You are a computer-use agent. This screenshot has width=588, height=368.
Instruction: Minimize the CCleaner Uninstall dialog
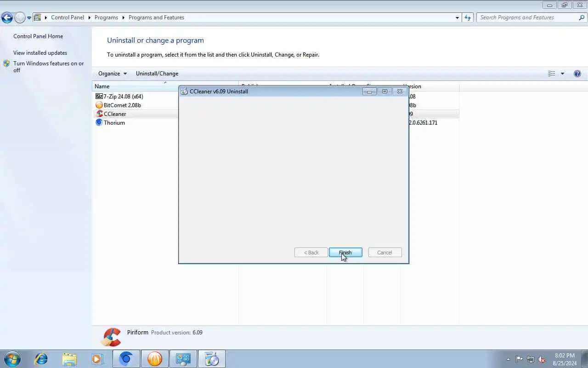pyautogui.click(x=369, y=91)
